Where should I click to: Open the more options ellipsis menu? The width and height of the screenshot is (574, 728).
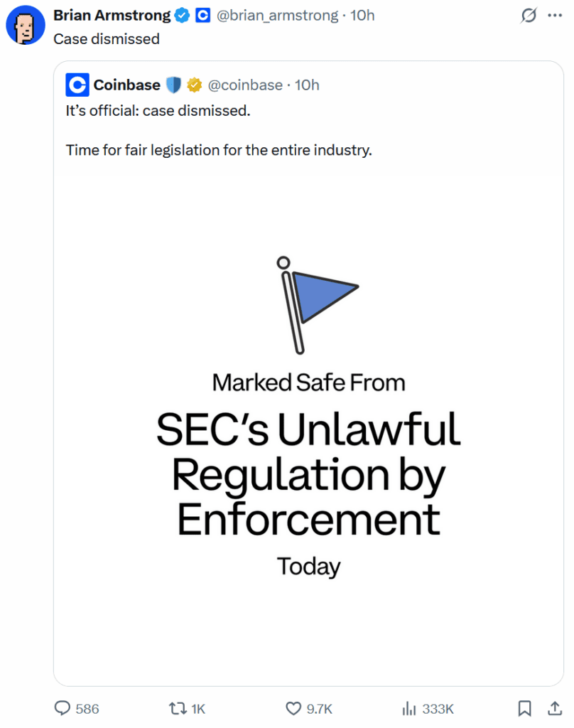click(x=553, y=15)
